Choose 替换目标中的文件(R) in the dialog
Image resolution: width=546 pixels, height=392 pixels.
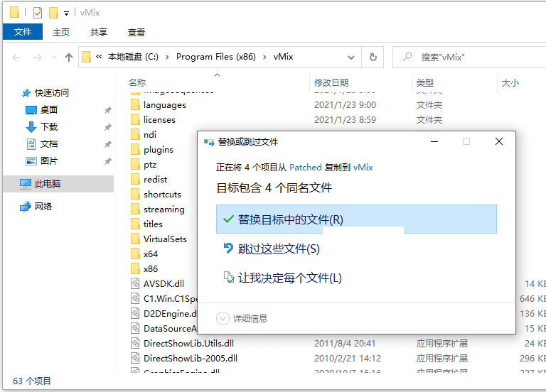pos(356,219)
